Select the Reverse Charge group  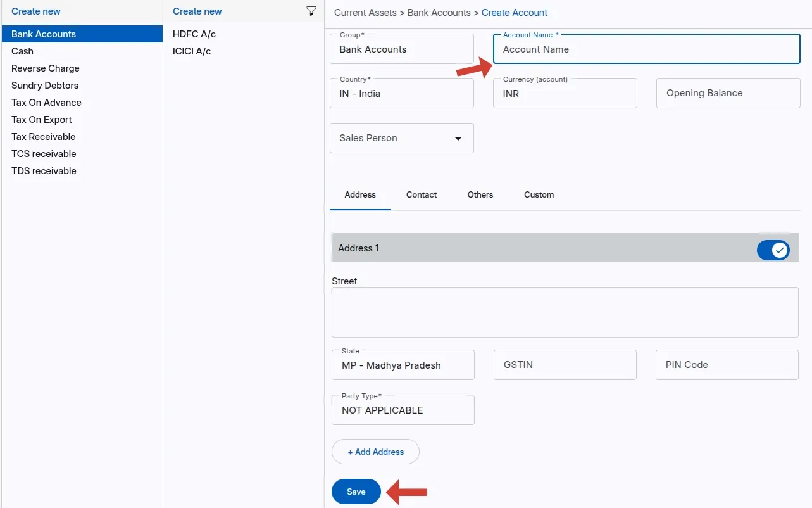coord(82,68)
